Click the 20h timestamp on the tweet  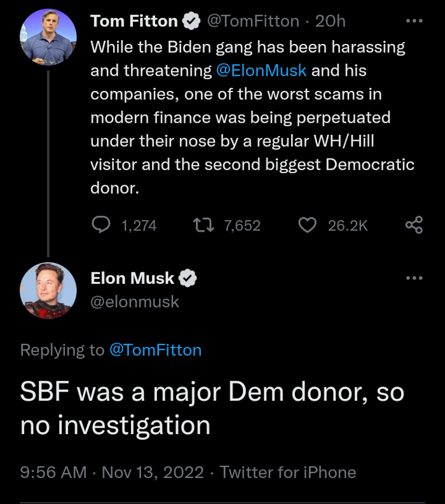pyautogui.click(x=330, y=21)
